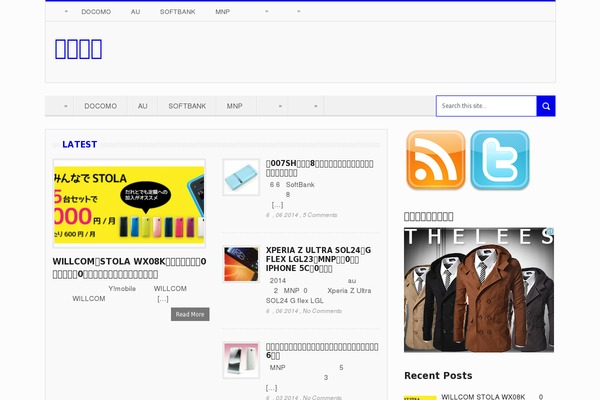Open No Comments link under Xperia article

click(322, 311)
